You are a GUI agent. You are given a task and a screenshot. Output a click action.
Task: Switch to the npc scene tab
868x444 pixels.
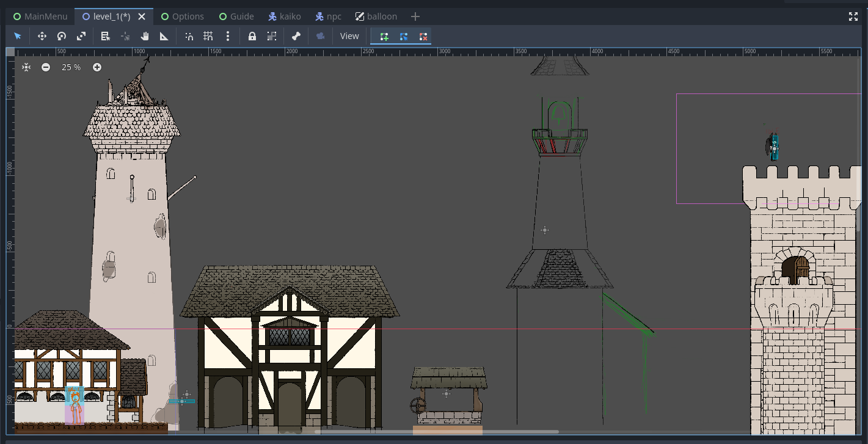(x=329, y=16)
